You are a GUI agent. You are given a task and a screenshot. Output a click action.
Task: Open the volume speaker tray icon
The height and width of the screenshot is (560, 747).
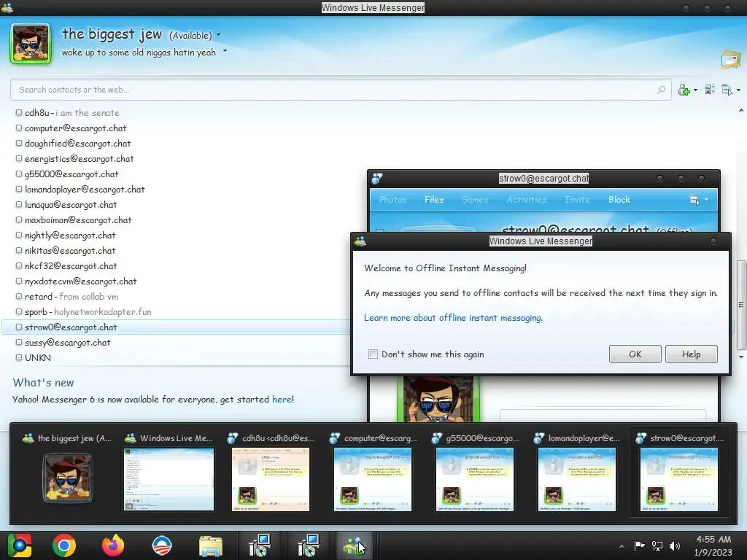675,546
